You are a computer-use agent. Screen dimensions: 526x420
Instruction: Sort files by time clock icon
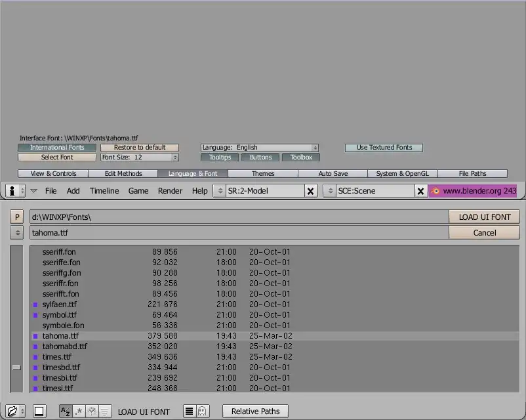tap(92, 411)
